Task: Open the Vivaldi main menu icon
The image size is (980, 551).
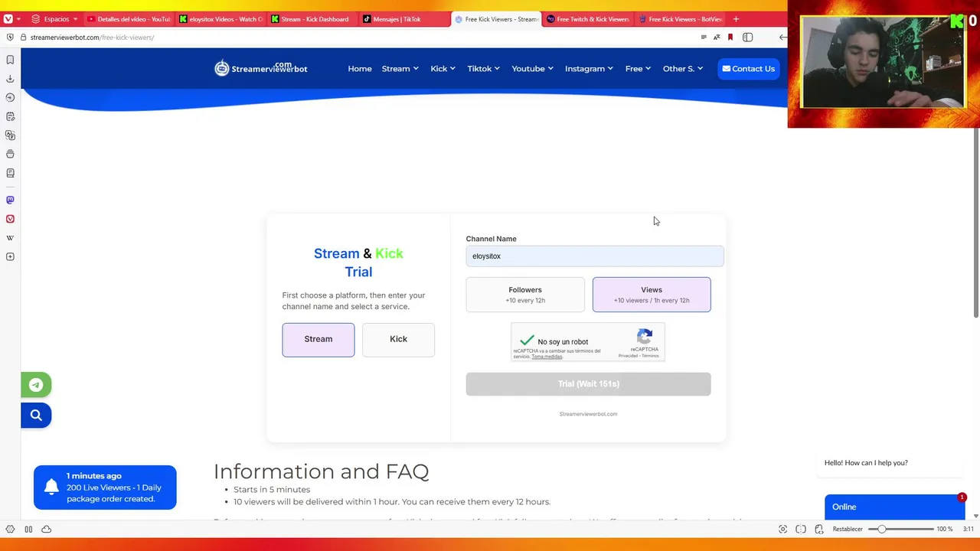Action: click(x=8, y=19)
